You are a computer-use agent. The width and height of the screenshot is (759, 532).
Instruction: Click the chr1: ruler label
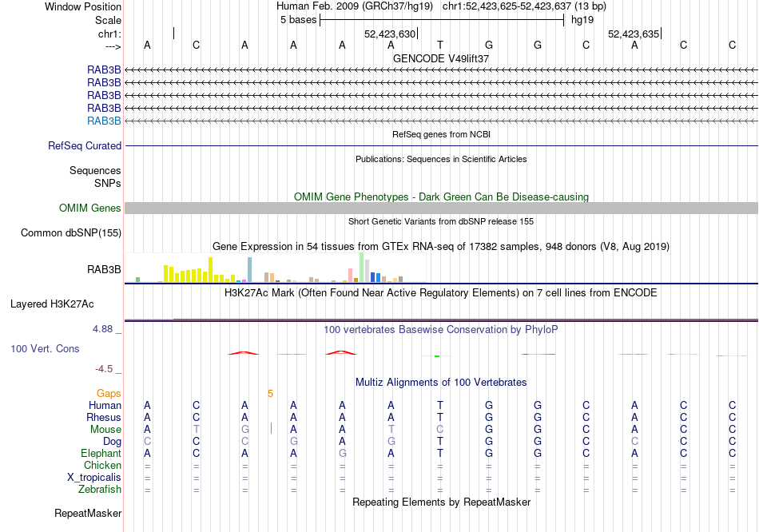tap(110, 34)
